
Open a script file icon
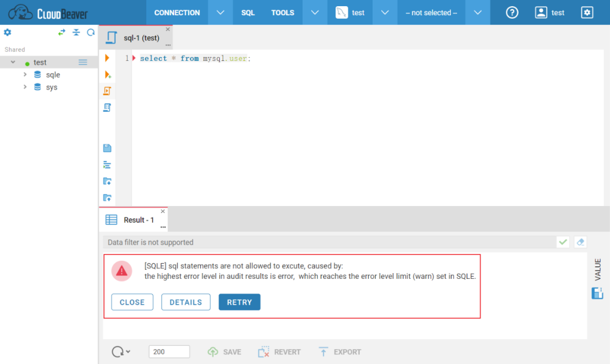tap(107, 181)
